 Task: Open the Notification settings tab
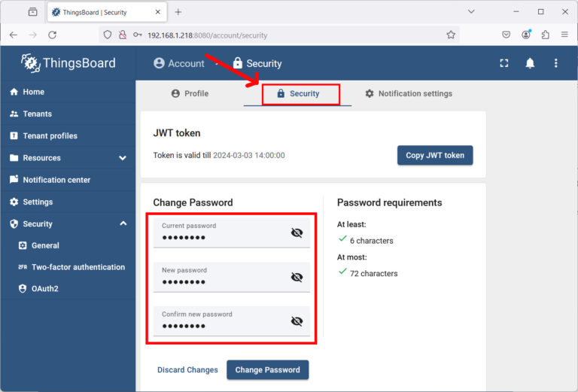pos(408,93)
